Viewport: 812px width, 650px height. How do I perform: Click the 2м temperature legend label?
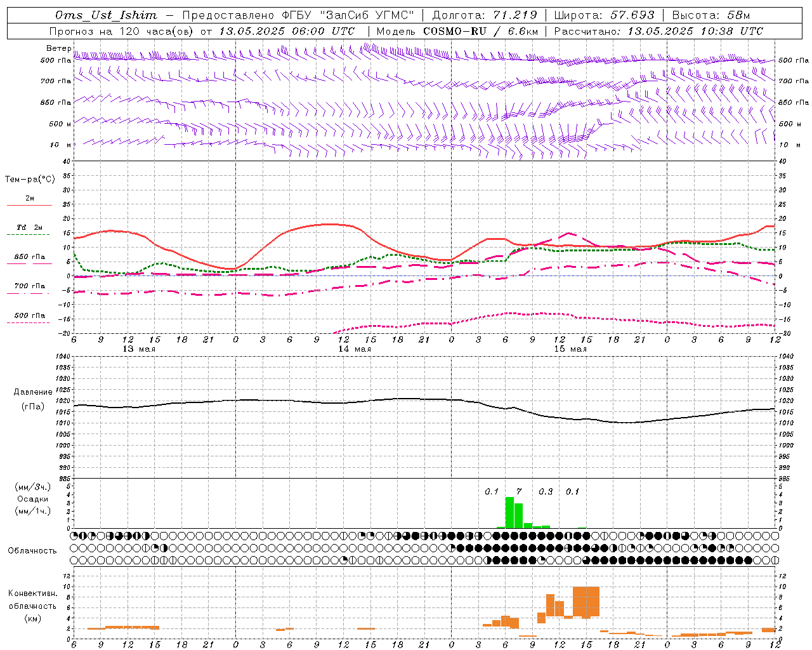[30, 198]
